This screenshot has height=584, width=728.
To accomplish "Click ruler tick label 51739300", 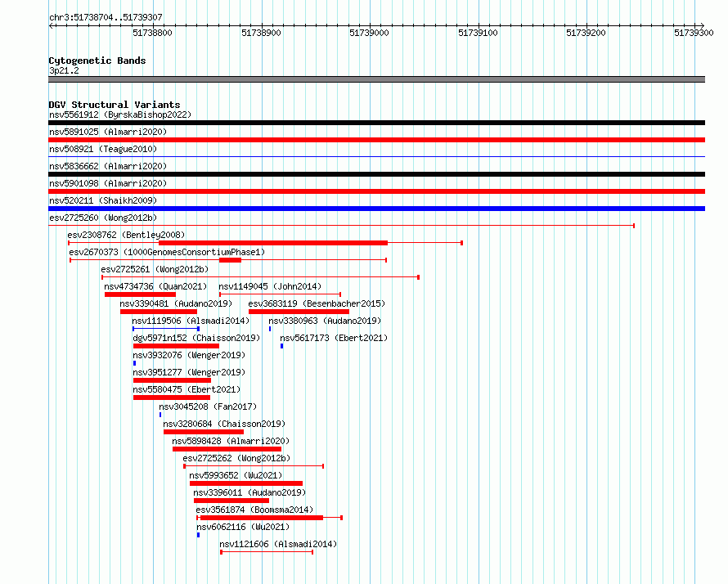I will pyautogui.click(x=694, y=33).
